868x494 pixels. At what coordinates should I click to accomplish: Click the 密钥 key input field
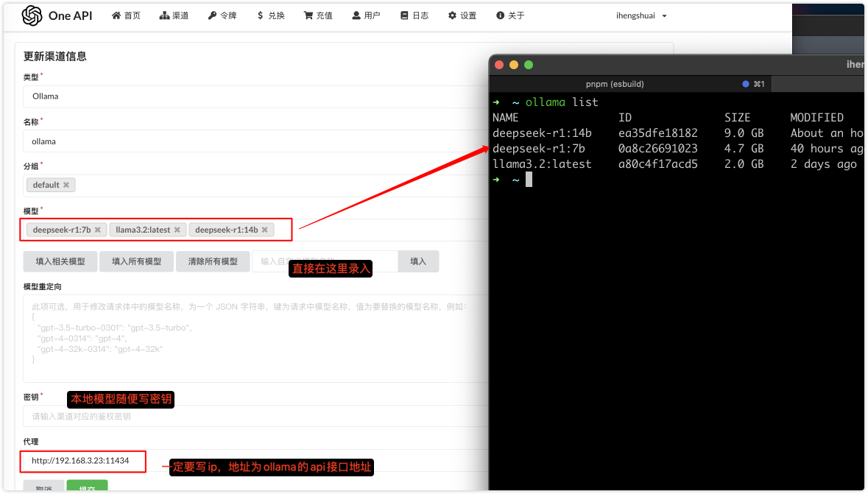pos(255,417)
